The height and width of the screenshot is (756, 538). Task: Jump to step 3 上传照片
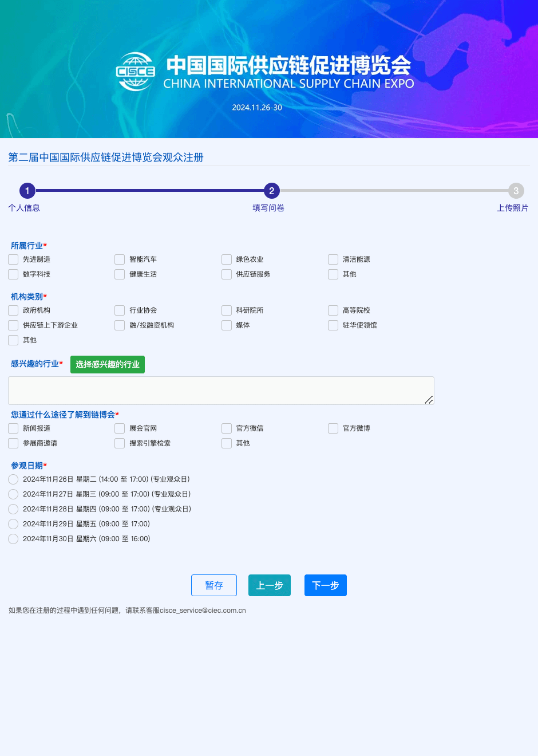coord(516,191)
